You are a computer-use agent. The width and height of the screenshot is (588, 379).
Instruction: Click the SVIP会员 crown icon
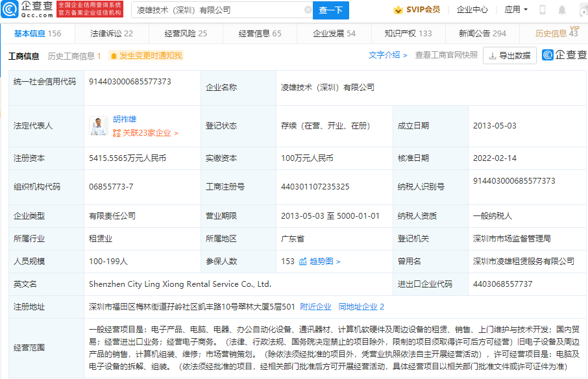click(x=398, y=10)
